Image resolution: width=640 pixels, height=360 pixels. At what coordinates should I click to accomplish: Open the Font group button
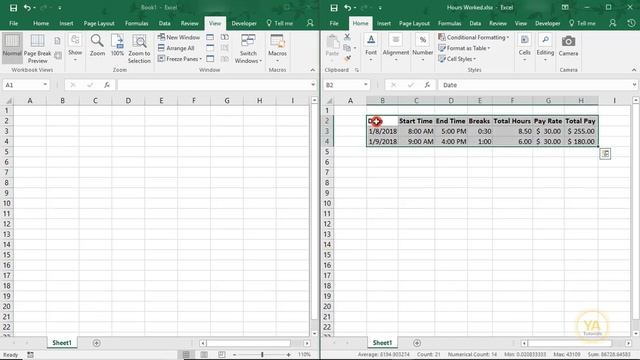371,48
